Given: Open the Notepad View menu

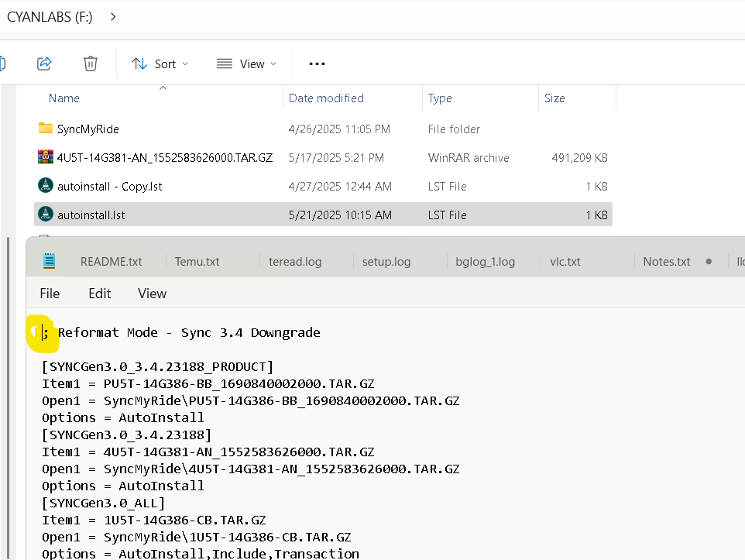Looking at the screenshot, I should pyautogui.click(x=152, y=294).
